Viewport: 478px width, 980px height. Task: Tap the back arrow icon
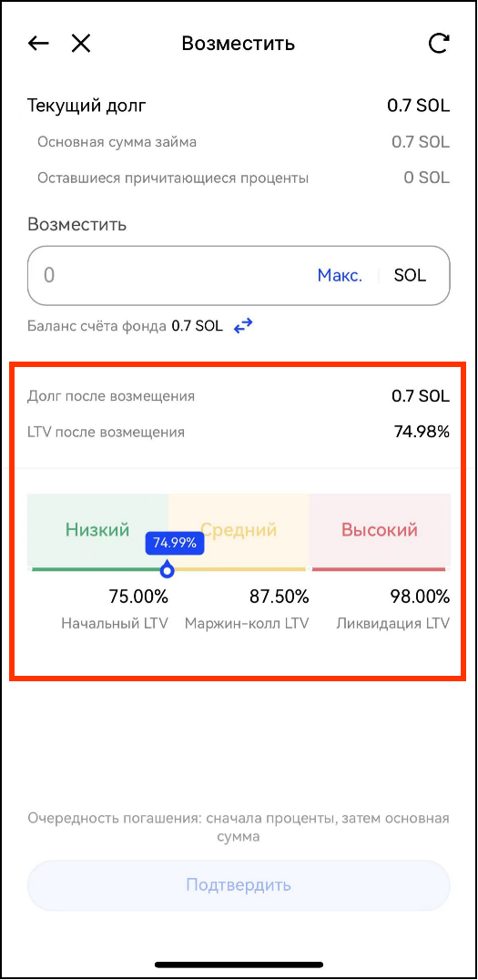(38, 43)
